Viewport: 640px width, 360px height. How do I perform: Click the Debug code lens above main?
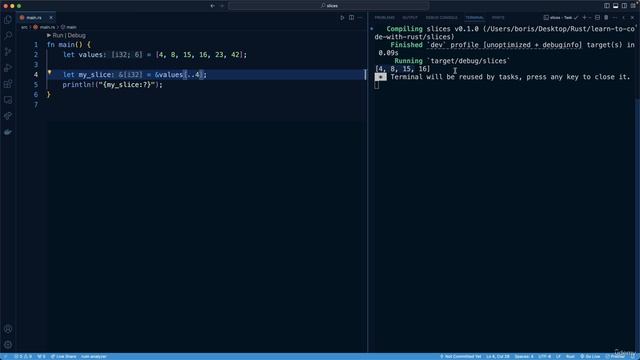coord(76,36)
